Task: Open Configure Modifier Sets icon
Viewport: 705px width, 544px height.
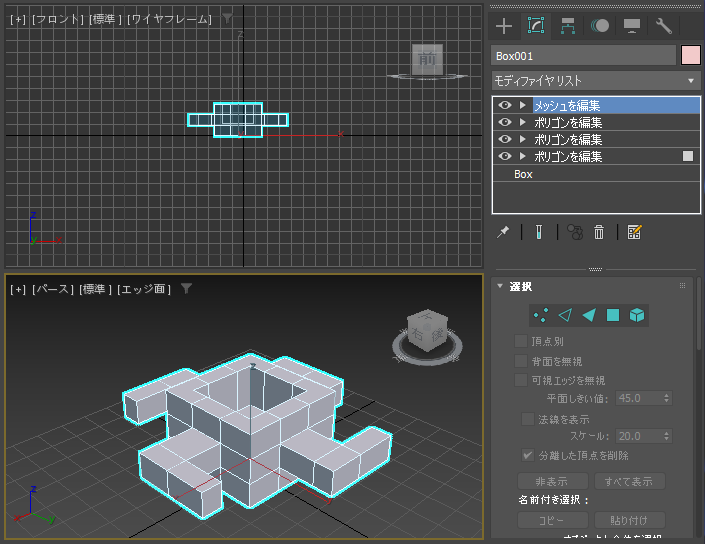Action: [634, 232]
